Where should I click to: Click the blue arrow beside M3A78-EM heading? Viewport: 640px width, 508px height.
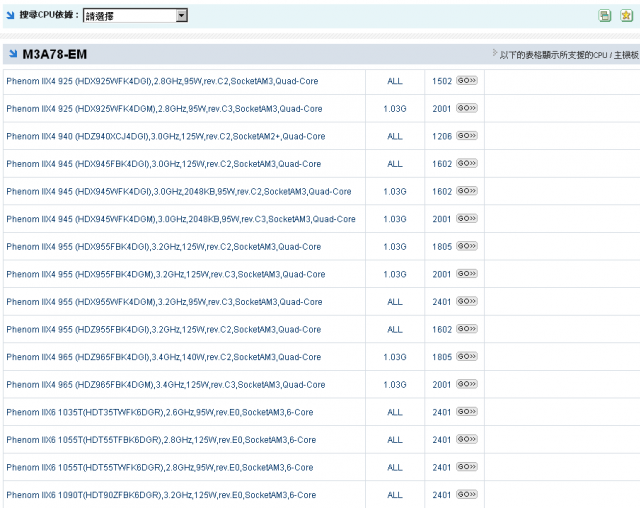coord(13,54)
